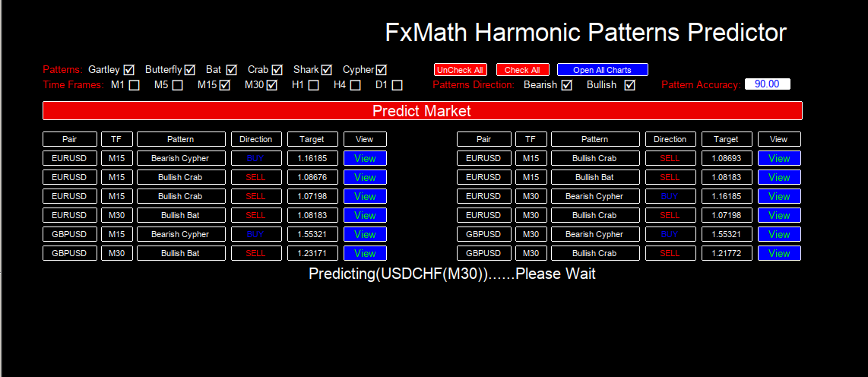
Task: Enable the M1 time frame checkbox
Action: 134,85
